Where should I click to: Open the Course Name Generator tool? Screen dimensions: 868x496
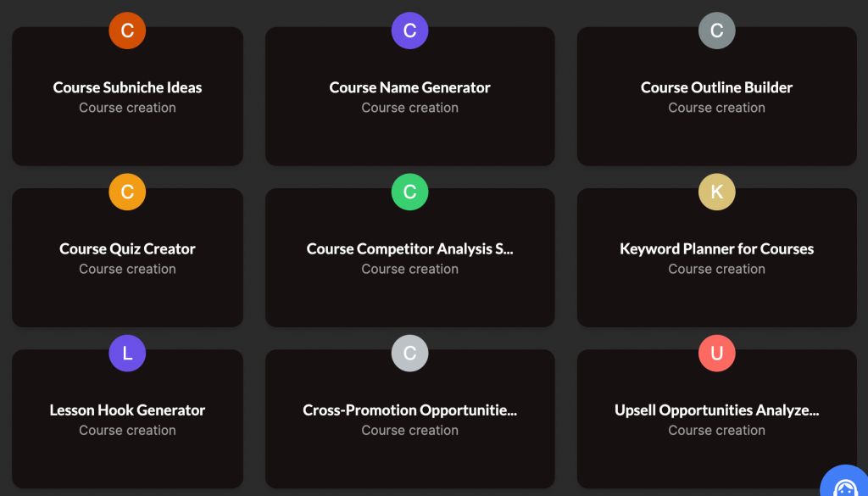click(x=409, y=87)
